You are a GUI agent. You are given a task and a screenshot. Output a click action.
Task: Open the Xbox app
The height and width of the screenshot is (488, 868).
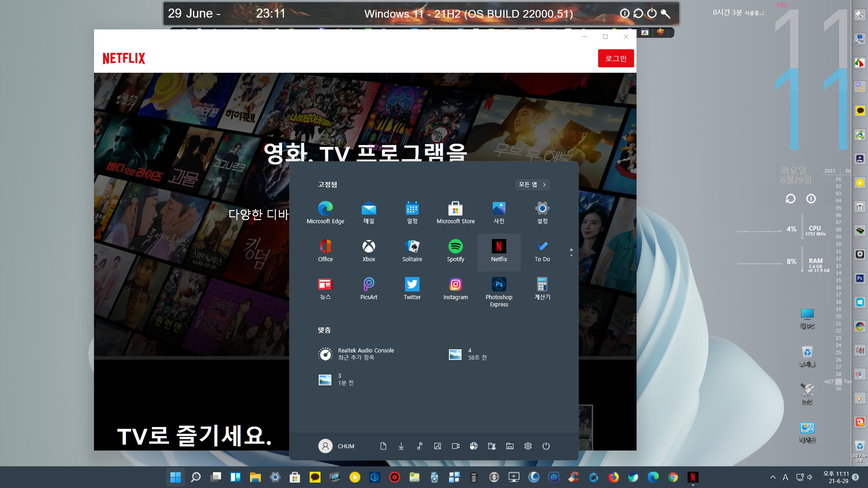[369, 251]
